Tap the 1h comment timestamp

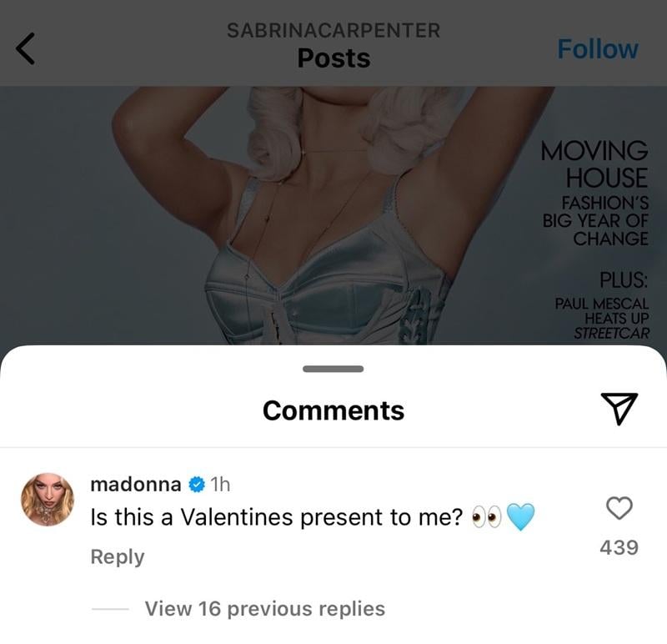click(220, 485)
